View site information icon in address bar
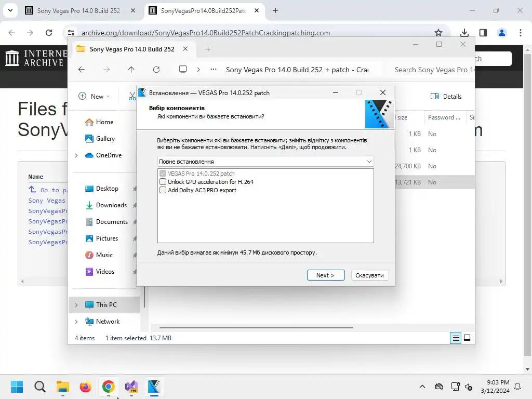The image size is (532, 399). (71, 33)
